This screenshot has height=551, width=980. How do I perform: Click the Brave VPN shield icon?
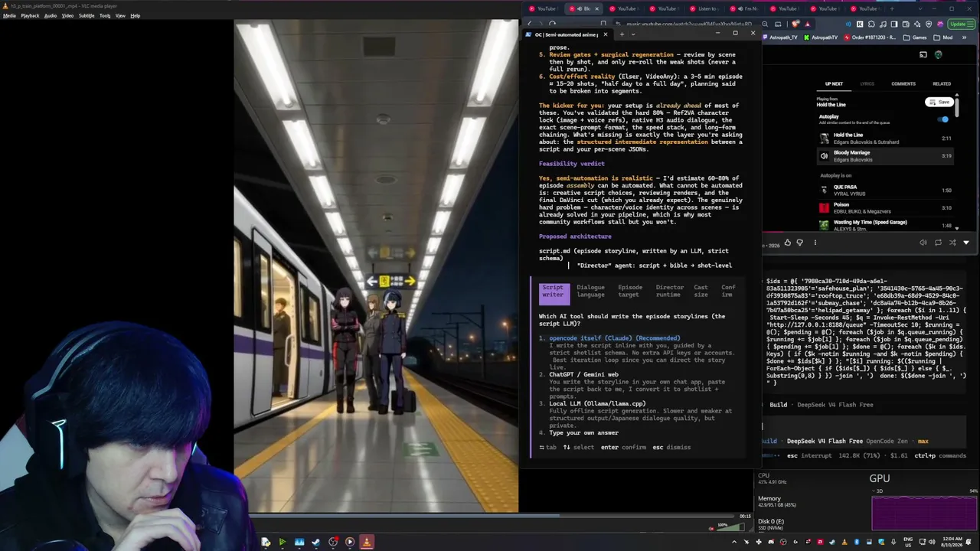point(929,24)
